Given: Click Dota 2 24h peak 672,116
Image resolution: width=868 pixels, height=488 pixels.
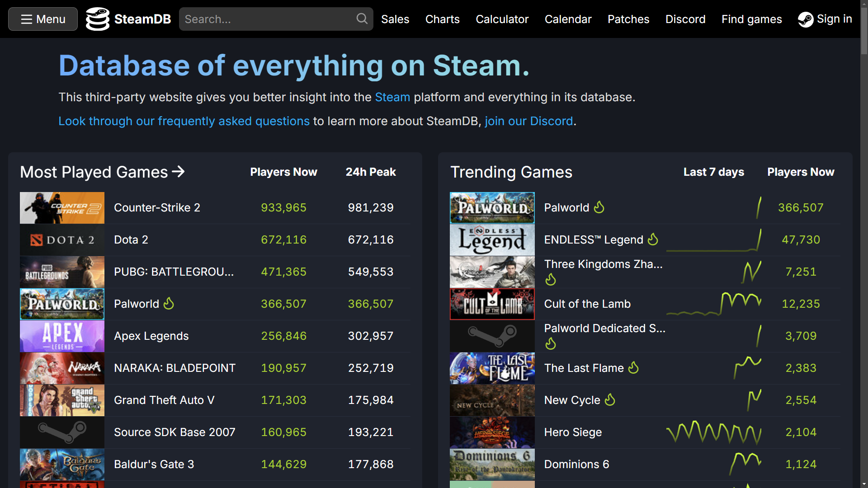Looking at the screenshot, I should coord(371,240).
